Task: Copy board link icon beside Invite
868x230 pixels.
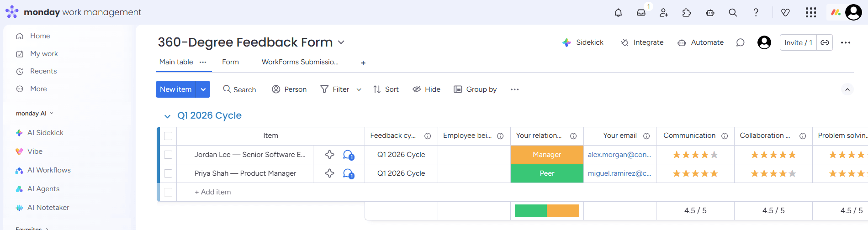Action: coord(825,42)
